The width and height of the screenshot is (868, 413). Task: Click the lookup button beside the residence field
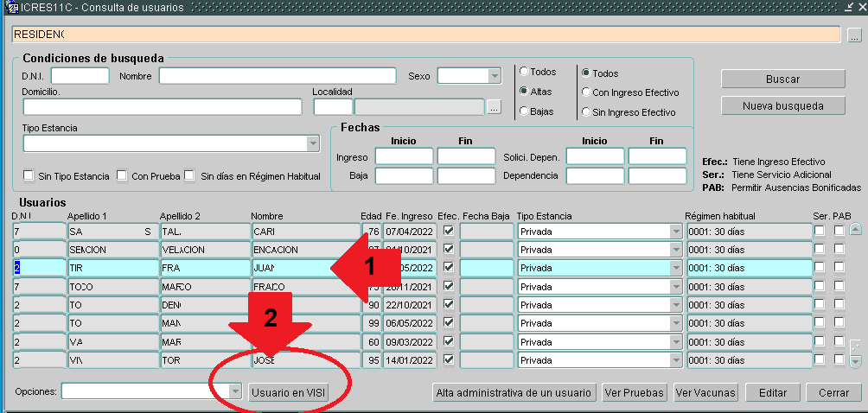point(854,35)
